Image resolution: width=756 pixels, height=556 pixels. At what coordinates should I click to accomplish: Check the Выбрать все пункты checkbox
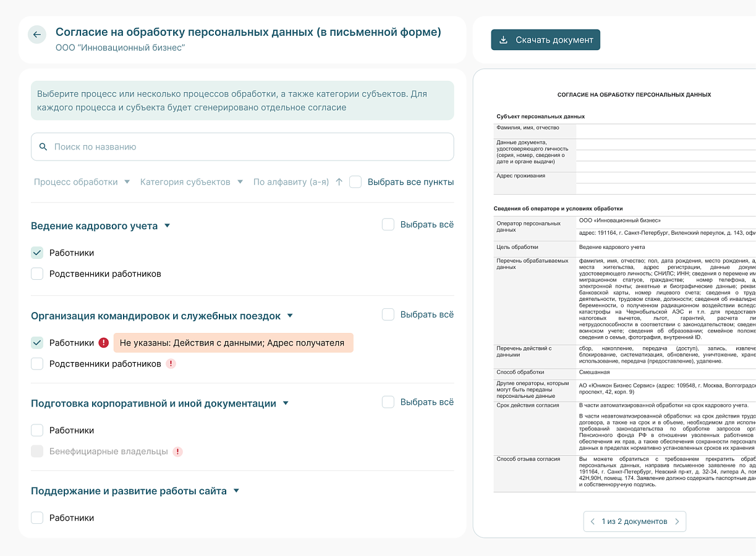pos(355,182)
